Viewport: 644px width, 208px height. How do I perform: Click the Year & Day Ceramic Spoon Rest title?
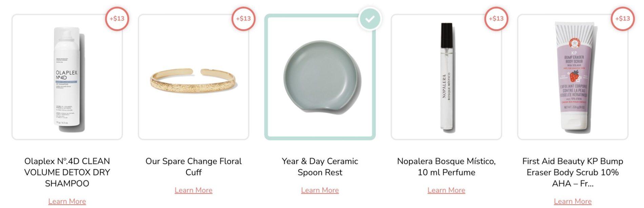point(320,167)
